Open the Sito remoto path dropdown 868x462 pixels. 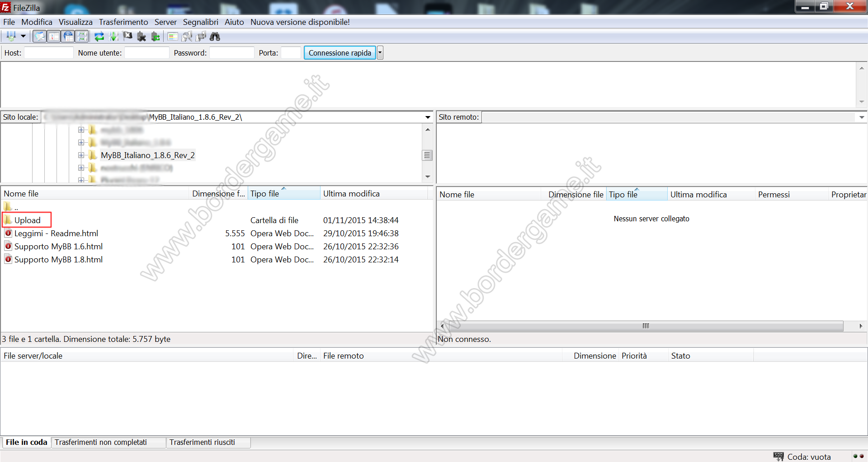(x=862, y=117)
